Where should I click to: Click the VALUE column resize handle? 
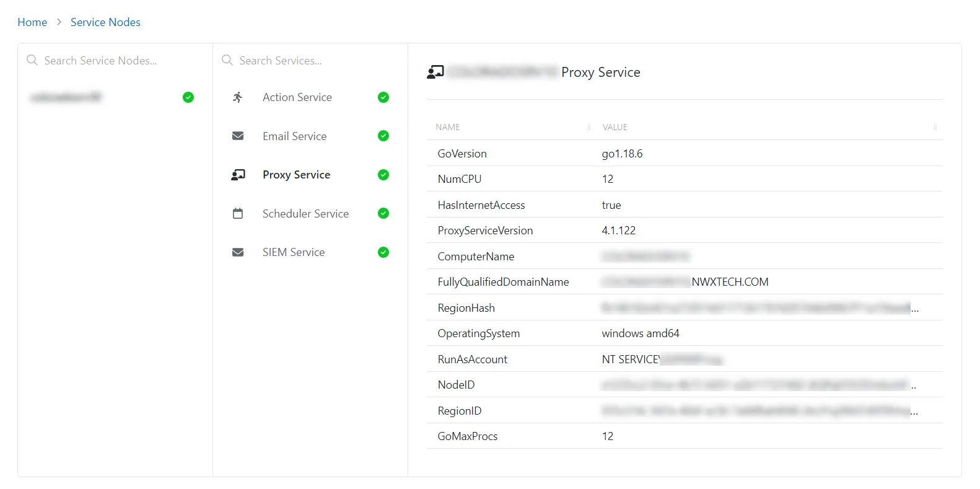pos(935,127)
